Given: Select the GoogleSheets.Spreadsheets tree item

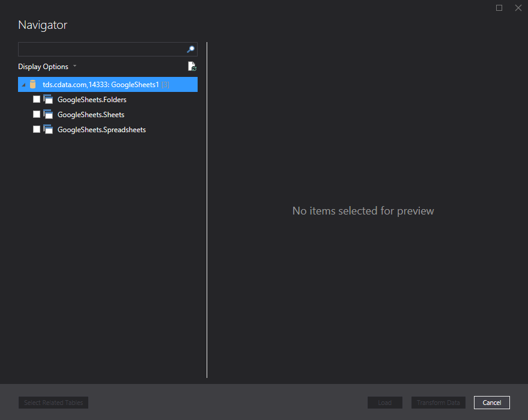Looking at the screenshot, I should coord(101,129).
